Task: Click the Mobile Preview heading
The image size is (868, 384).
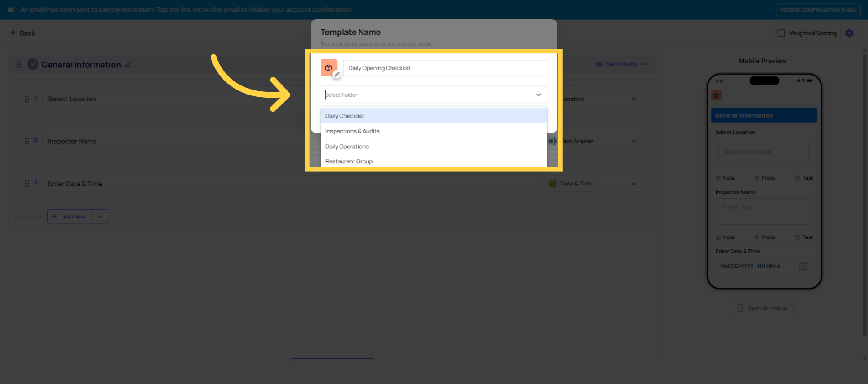Action: click(762, 61)
